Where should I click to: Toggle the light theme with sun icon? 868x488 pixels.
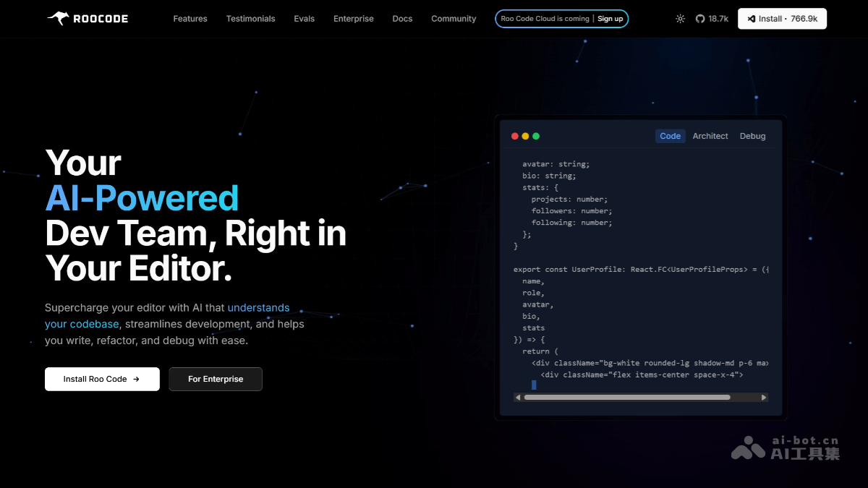coord(680,18)
